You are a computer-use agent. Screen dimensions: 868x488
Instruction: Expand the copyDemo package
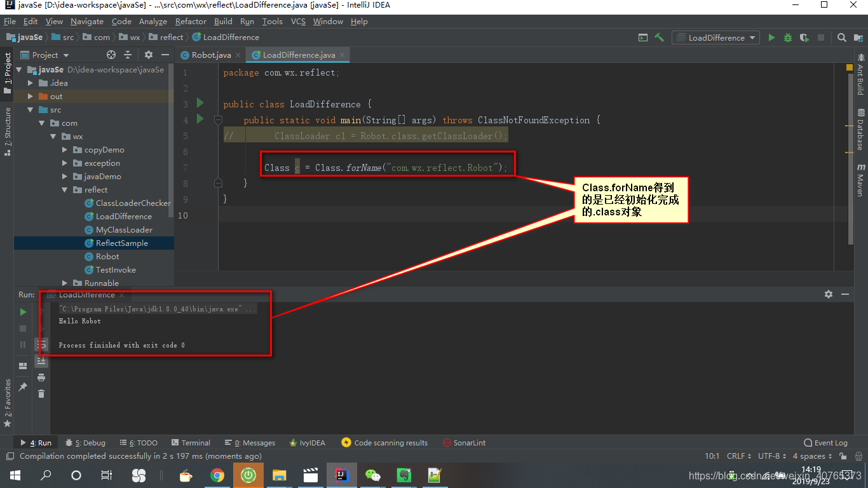pyautogui.click(x=65, y=150)
